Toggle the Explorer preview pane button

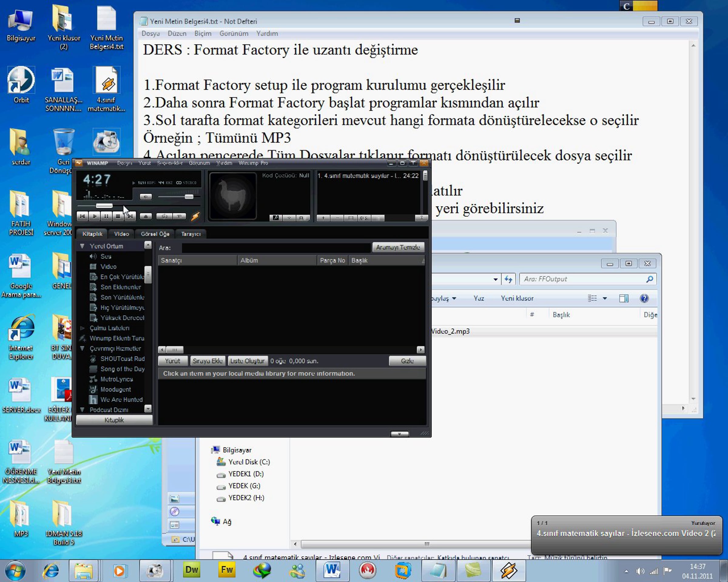[x=624, y=298]
